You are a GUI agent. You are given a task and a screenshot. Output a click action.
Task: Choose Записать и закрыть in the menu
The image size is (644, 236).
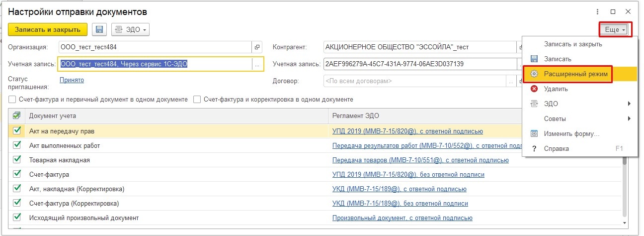tap(573, 44)
